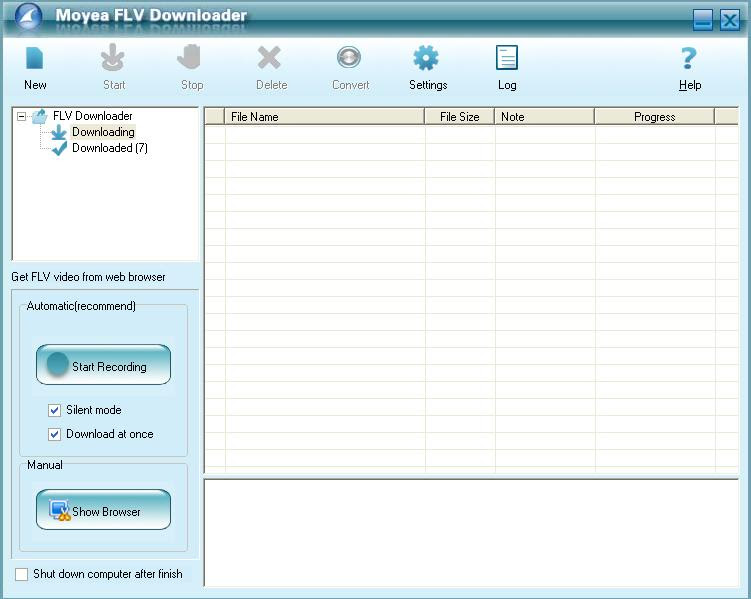This screenshot has height=599, width=751.
Task: Collapse the FLV Downloader tree node
Action: [21, 116]
